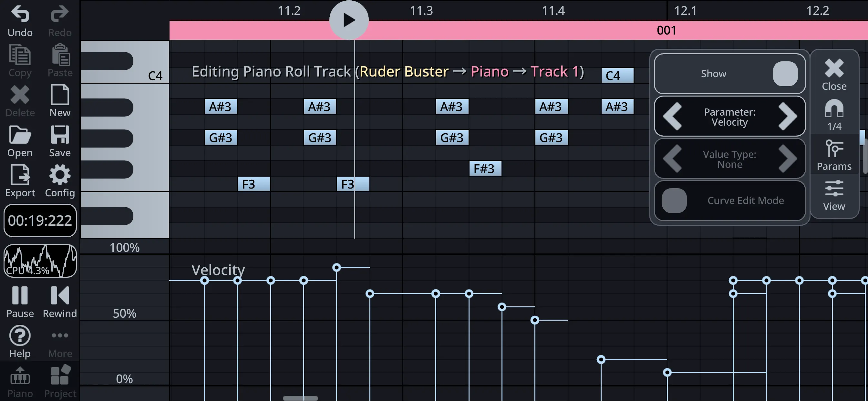Open the Export panel
Image resolution: width=868 pixels, height=401 pixels.
(20, 176)
